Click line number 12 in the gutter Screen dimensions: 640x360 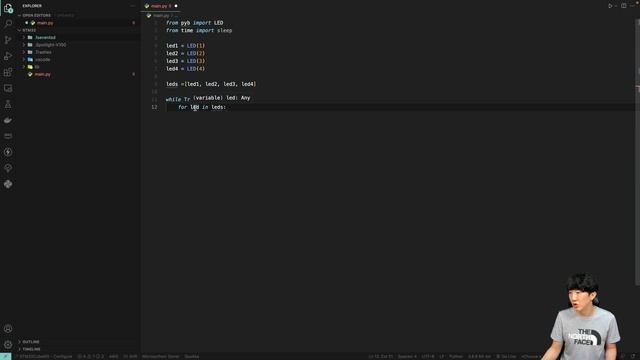[154, 107]
